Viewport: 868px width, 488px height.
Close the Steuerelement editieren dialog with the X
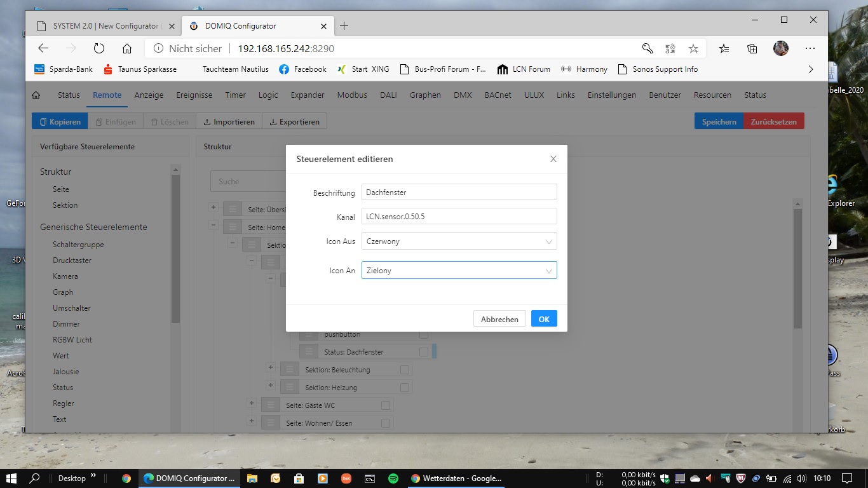click(x=553, y=159)
